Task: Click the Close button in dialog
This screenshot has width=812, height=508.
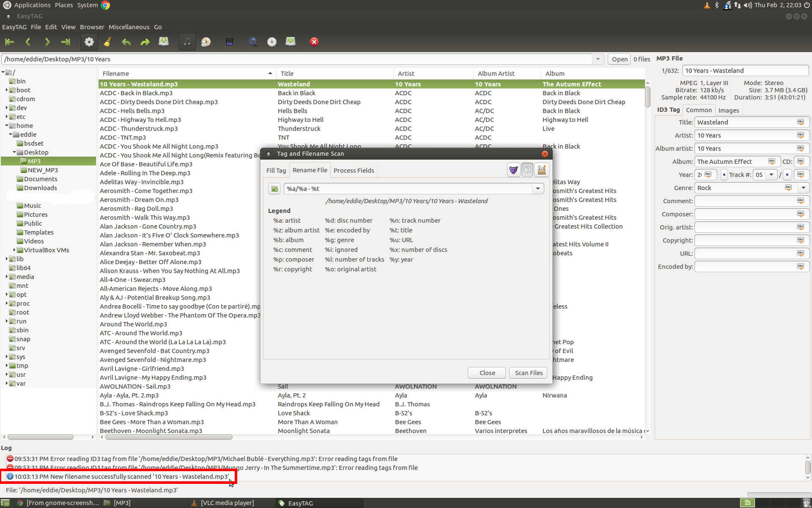Action: coord(487,373)
